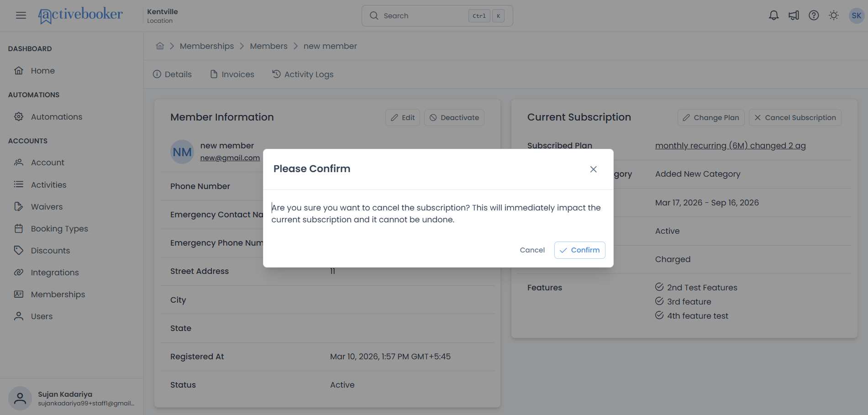Image resolution: width=868 pixels, height=415 pixels.
Task: Click 'Mar 17, 2026 - Sep 16, 2026' dates
Action: click(x=707, y=203)
